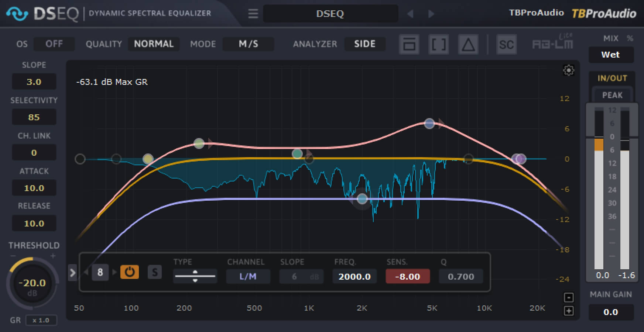Solo band 8 with S button
The width and height of the screenshot is (644, 332).
pos(155,272)
